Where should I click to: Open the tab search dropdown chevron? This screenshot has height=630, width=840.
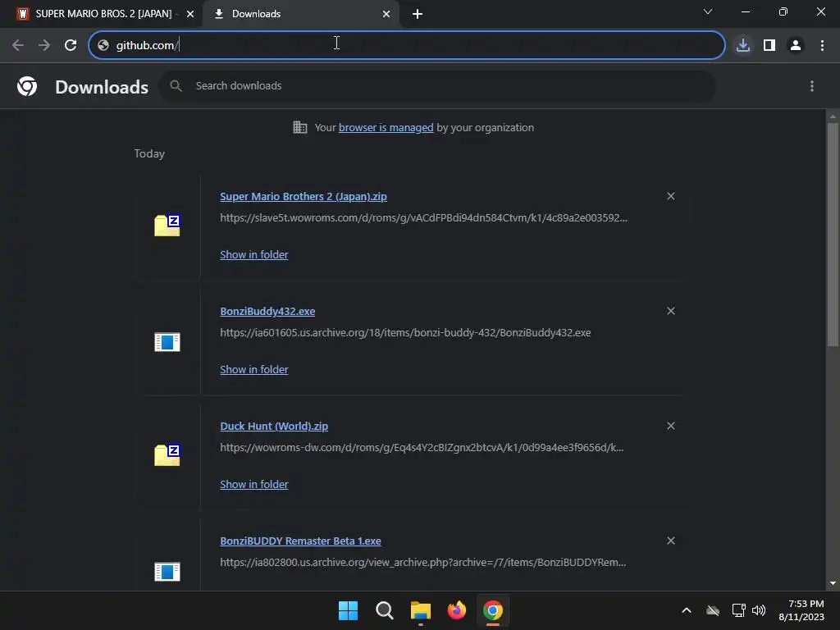pos(708,11)
